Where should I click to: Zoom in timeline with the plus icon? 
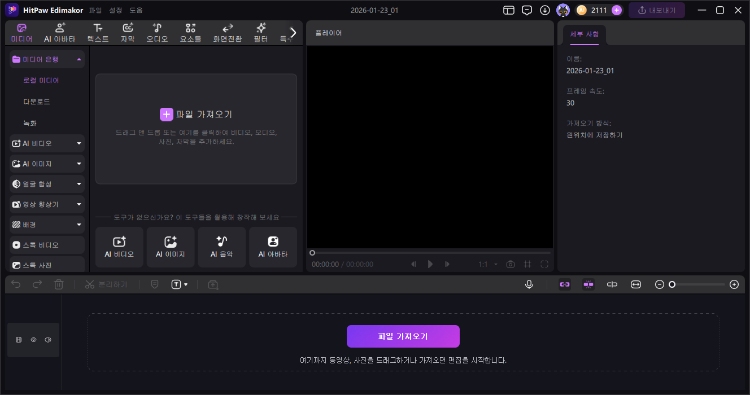tap(734, 285)
